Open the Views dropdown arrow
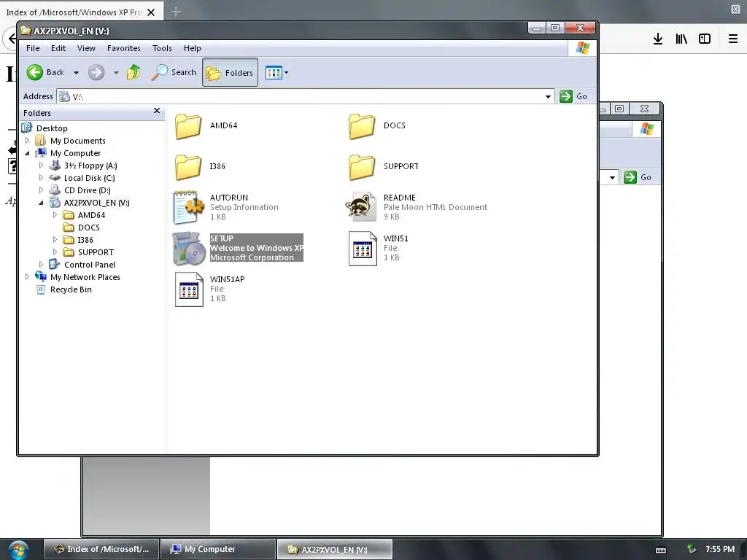This screenshot has height=560, width=747. coord(286,73)
